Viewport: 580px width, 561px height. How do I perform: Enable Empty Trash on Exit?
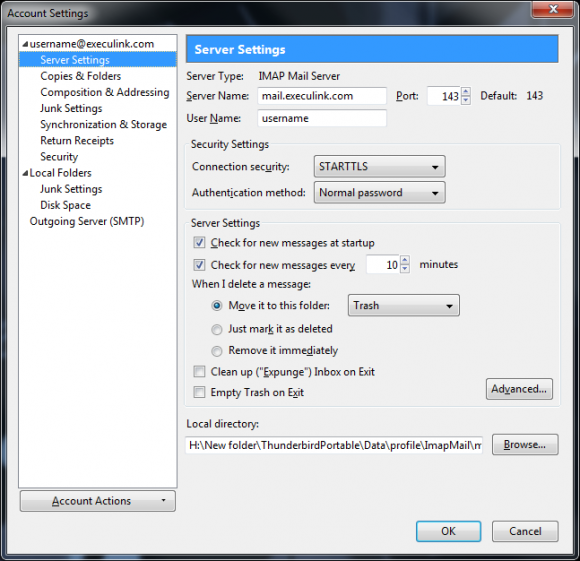199,392
